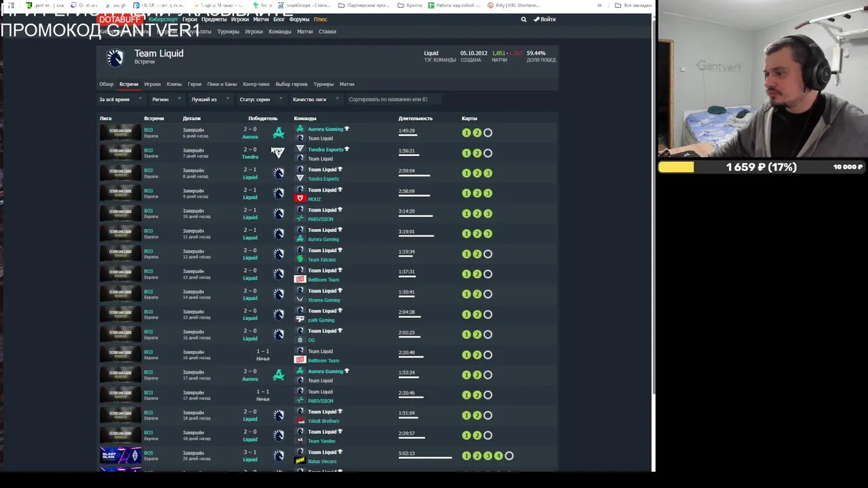
Task: Expand the За всё время time filter
Action: [121, 100]
